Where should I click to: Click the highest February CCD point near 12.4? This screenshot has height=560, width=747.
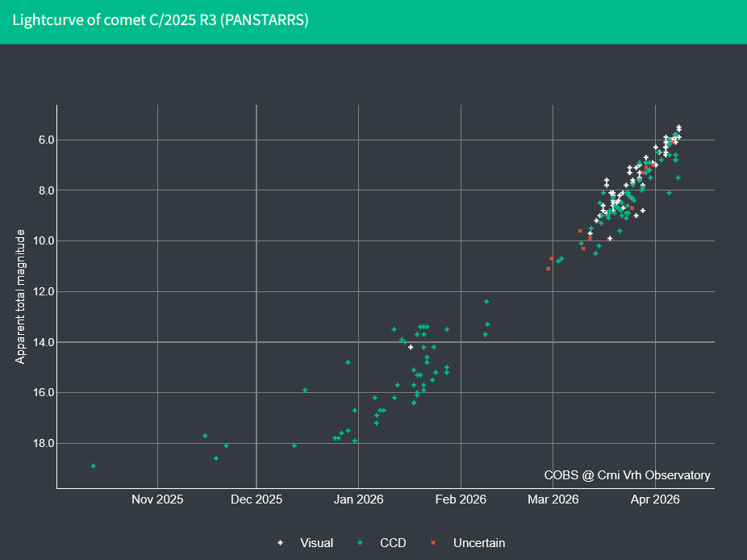point(486,301)
